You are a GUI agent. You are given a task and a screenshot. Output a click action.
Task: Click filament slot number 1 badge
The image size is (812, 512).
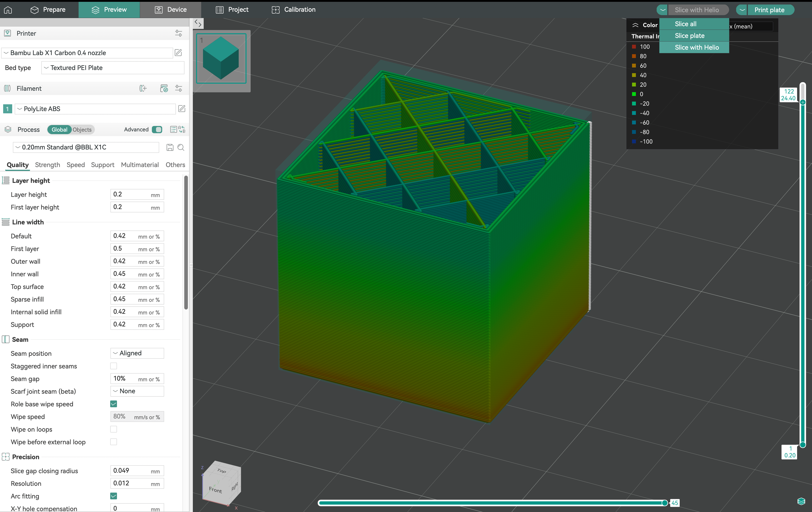[7, 109]
